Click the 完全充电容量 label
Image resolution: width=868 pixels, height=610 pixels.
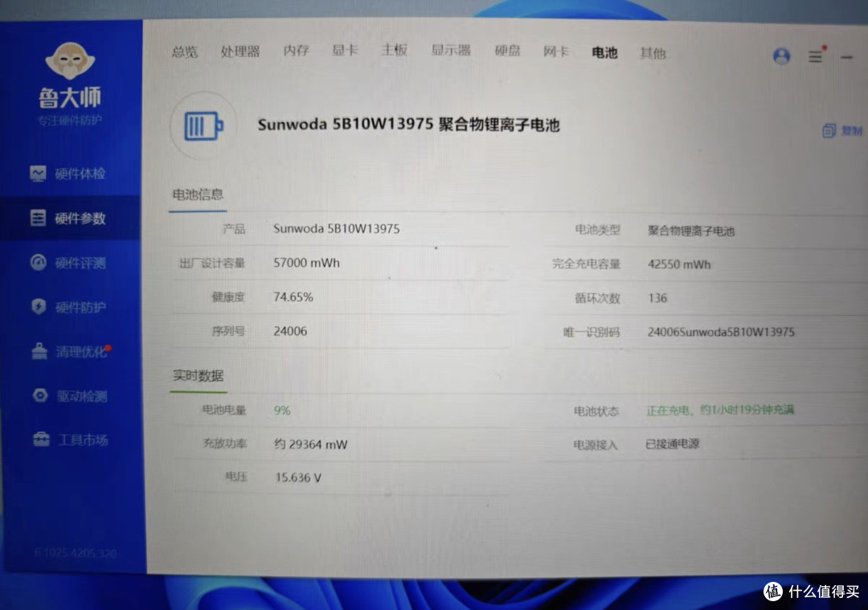pyautogui.click(x=586, y=264)
